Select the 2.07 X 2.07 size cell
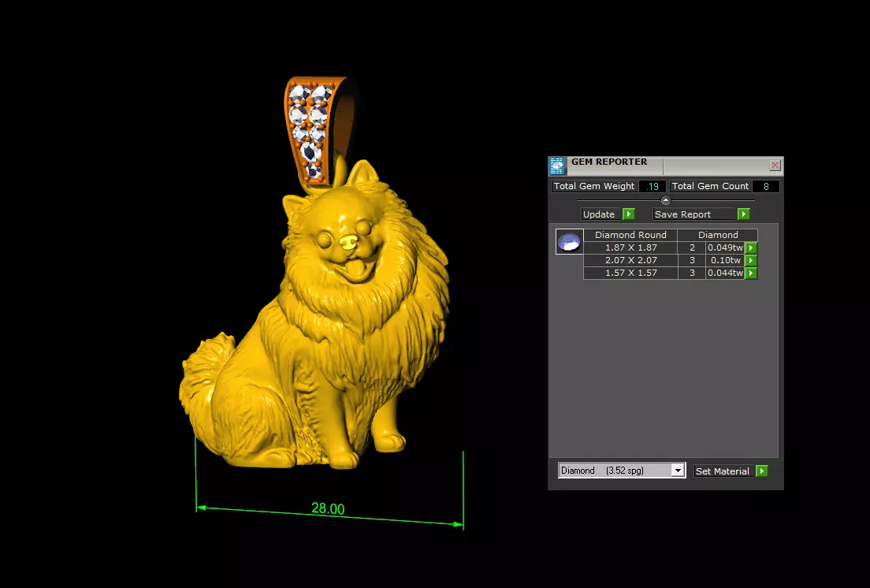The image size is (870, 588). 631,260
